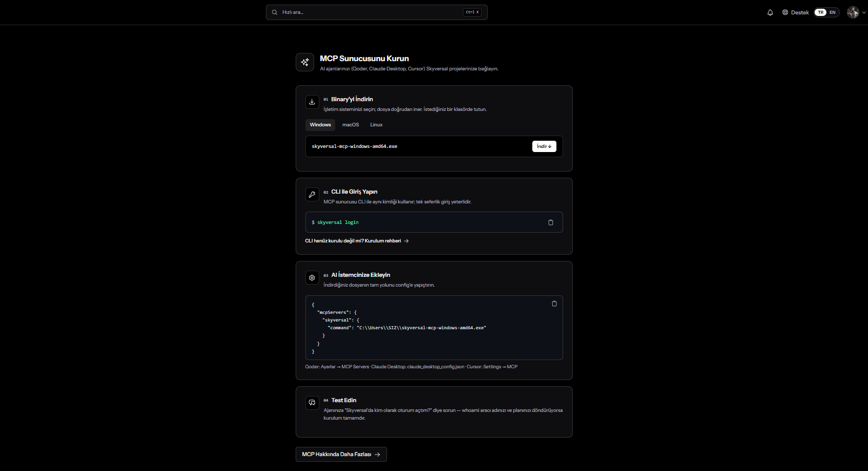Open the Destek support link
Viewport: 868px width, 471px height.
pos(795,12)
